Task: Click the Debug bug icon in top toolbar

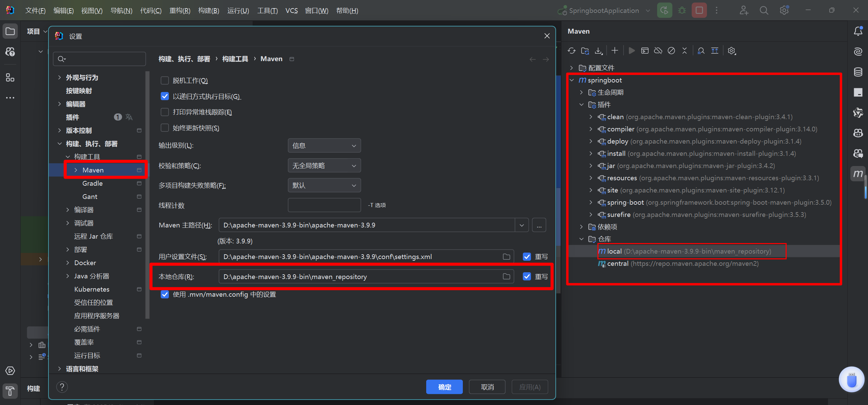Action: tap(682, 11)
